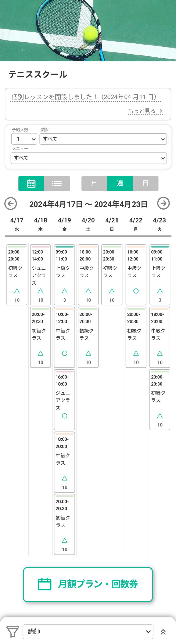Click the funnel filter icon
This screenshot has width=176, height=644.
(12, 631)
